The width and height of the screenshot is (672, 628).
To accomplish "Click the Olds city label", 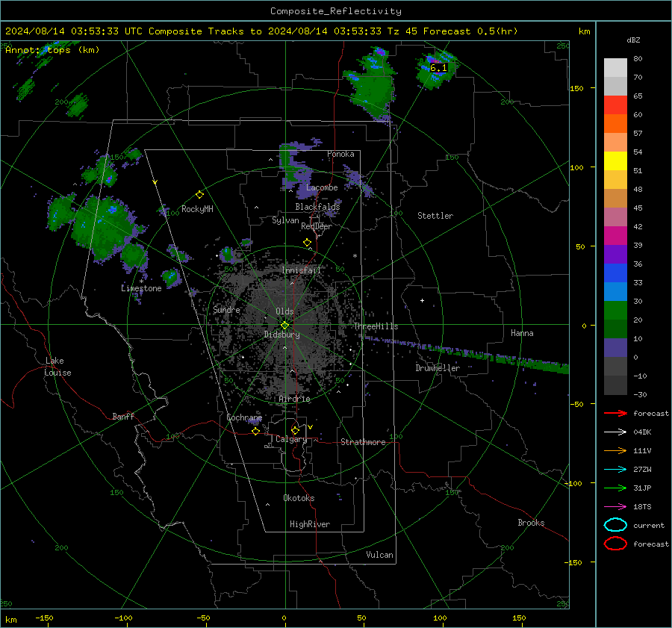I will [x=284, y=311].
